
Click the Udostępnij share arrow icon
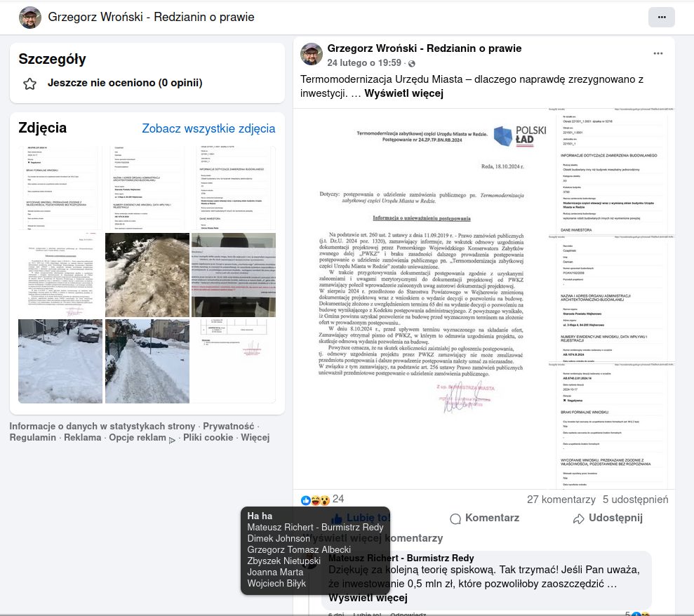pyautogui.click(x=579, y=518)
